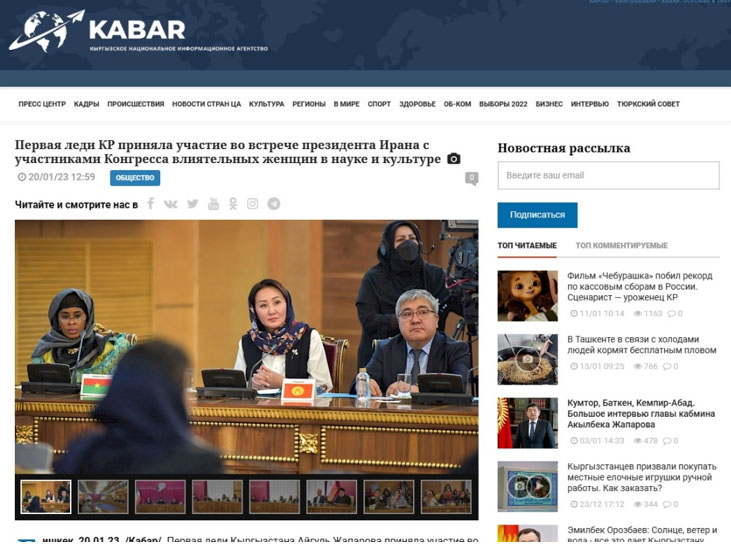
Task: Select the seventh gallery thumbnail
Action: (x=388, y=497)
